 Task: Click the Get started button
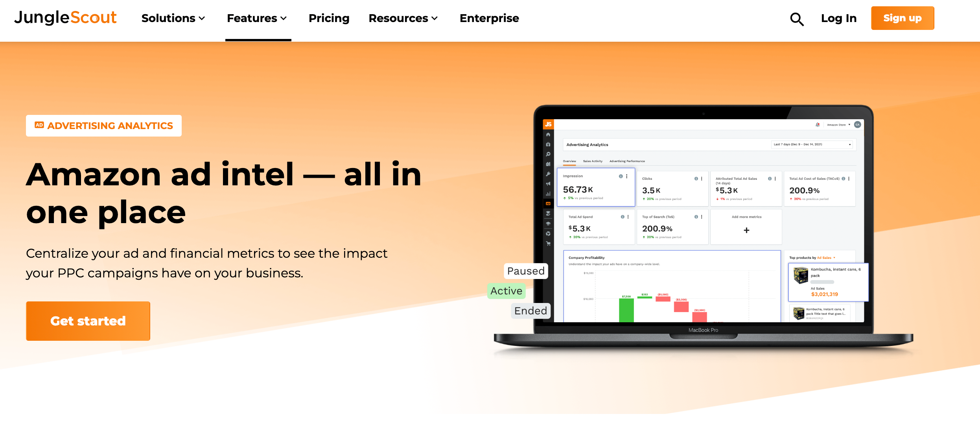pyautogui.click(x=88, y=321)
